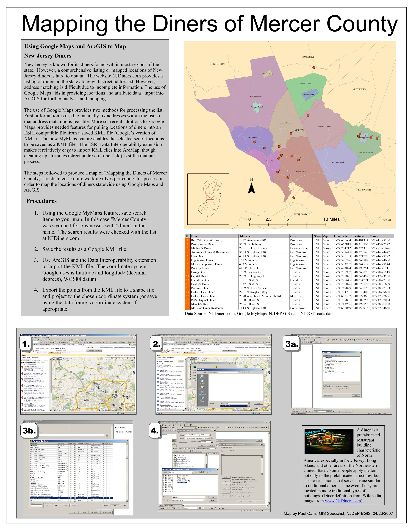Screen dimensions: 411x532
Task: Click Hide Help button in Quick Import
Action: (107, 512)
